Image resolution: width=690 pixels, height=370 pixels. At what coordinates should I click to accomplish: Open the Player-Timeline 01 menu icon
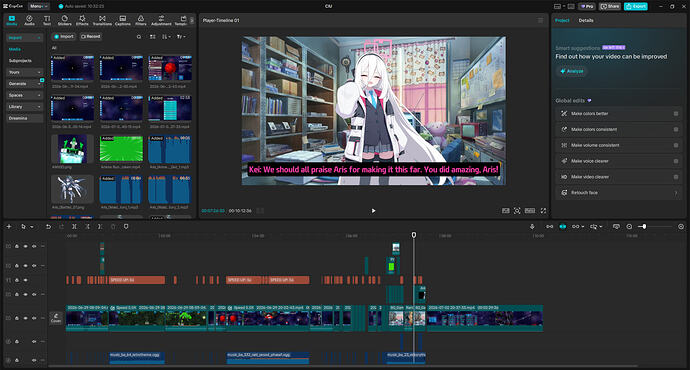tap(540, 20)
